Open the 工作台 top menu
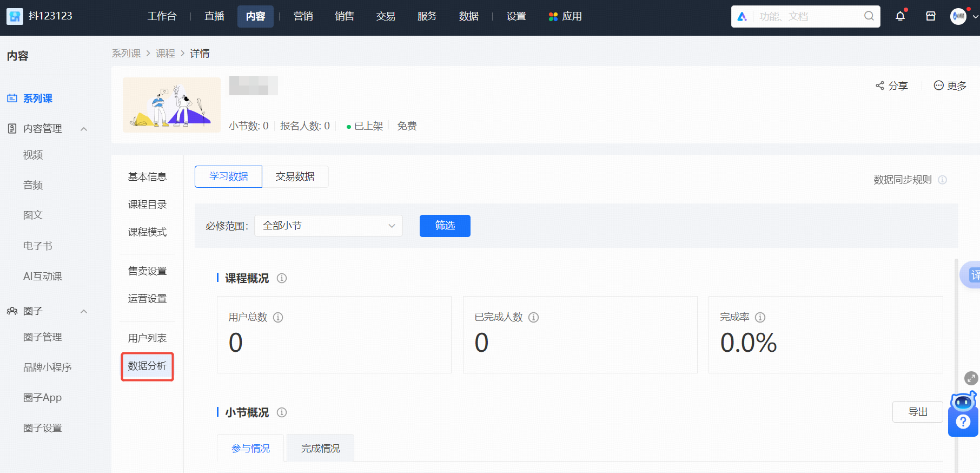This screenshot has height=473, width=980. (x=162, y=16)
